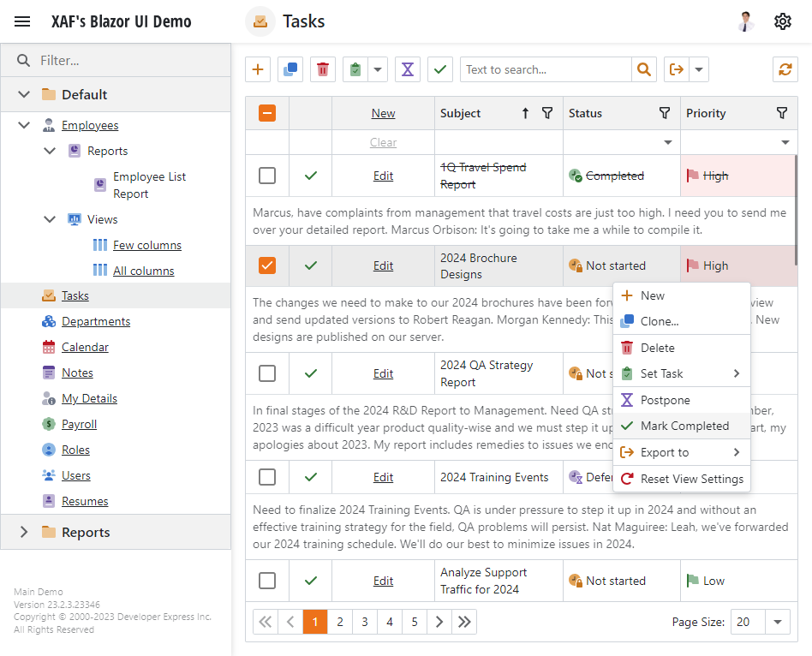The image size is (812, 656).
Task: Open the hamburger navigation menu
Action: 22,21
